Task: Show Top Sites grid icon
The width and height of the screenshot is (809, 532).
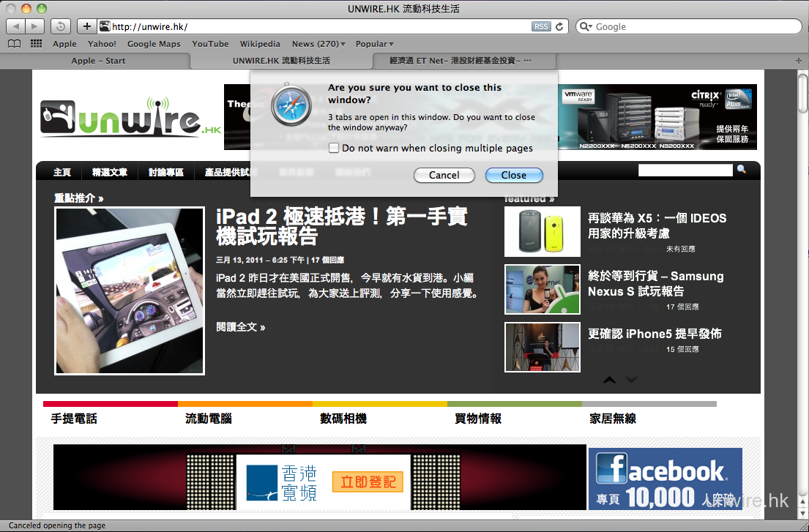Action: pyautogui.click(x=36, y=44)
